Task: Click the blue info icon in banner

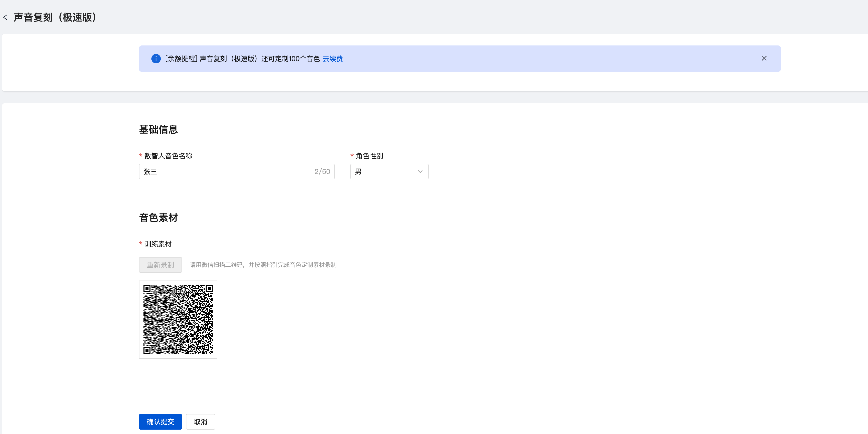Action: pyautogui.click(x=156, y=59)
